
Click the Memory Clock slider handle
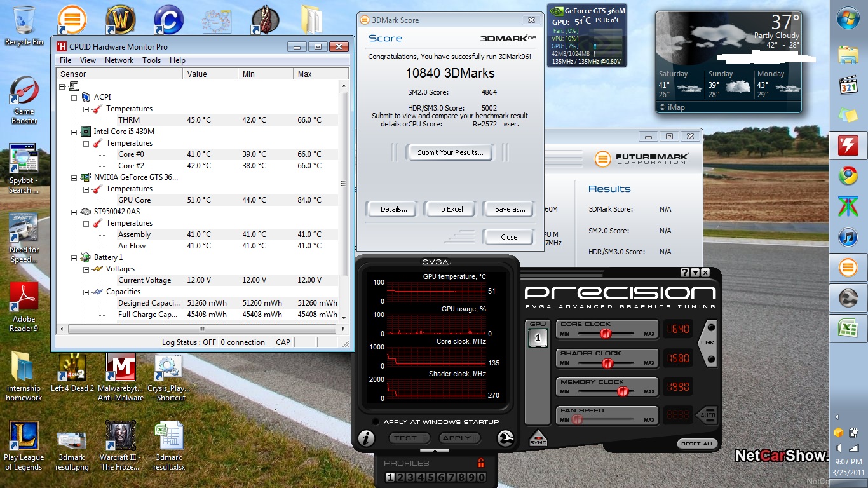pyautogui.click(x=623, y=391)
